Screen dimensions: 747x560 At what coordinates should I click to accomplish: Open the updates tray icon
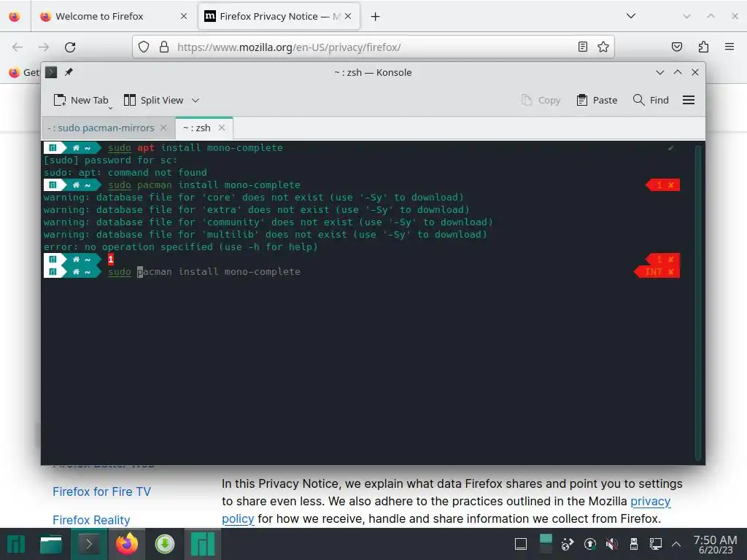coord(589,544)
